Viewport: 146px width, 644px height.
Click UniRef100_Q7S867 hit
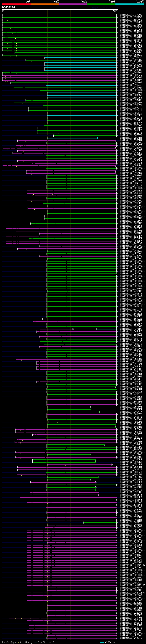[x=131, y=221]
